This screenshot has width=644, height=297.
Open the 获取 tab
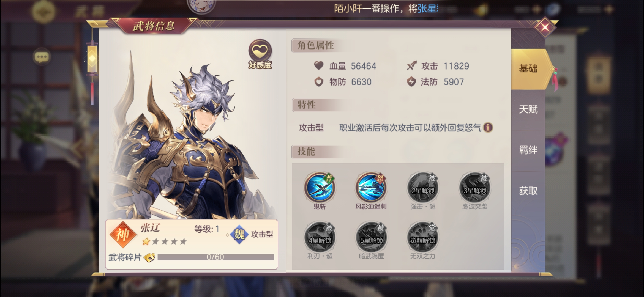tap(528, 191)
